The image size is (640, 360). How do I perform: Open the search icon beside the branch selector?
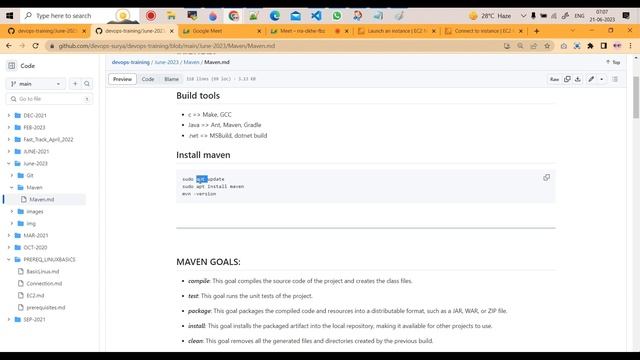pos(87,84)
